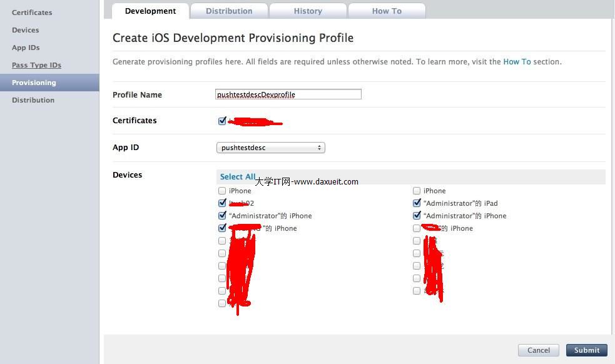This screenshot has width=615, height=364.
Task: Uncheck "Administrator"的 iPad device checkbox
Action: pos(417,203)
